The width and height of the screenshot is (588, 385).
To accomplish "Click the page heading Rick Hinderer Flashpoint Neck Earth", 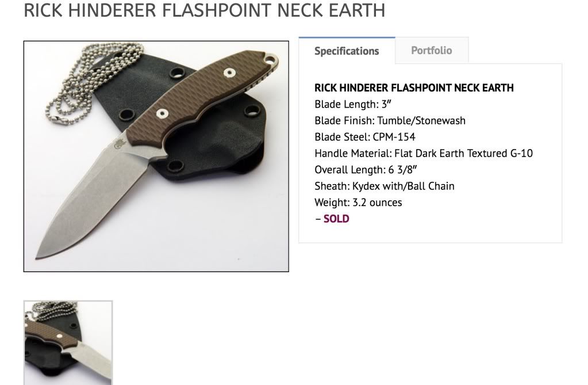I will coord(205,10).
